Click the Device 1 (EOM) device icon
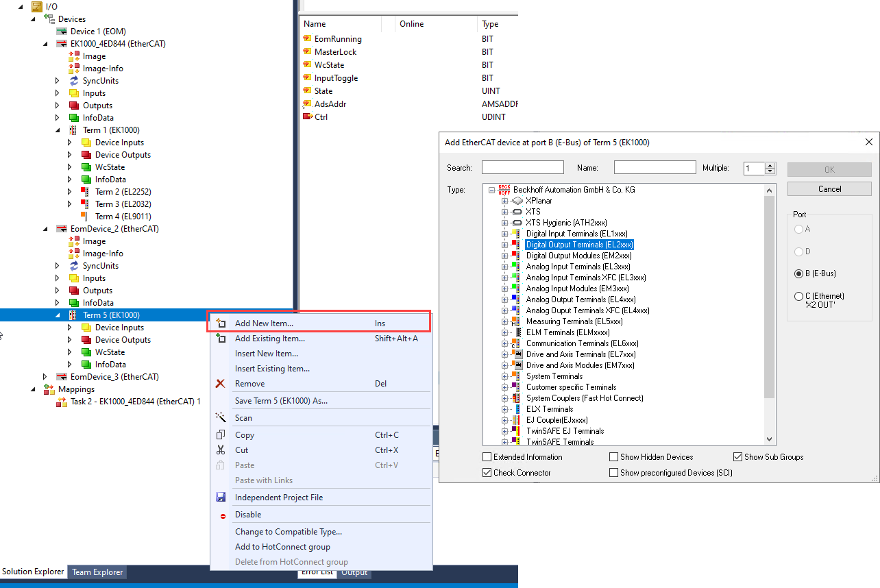The image size is (880, 588). tap(62, 32)
